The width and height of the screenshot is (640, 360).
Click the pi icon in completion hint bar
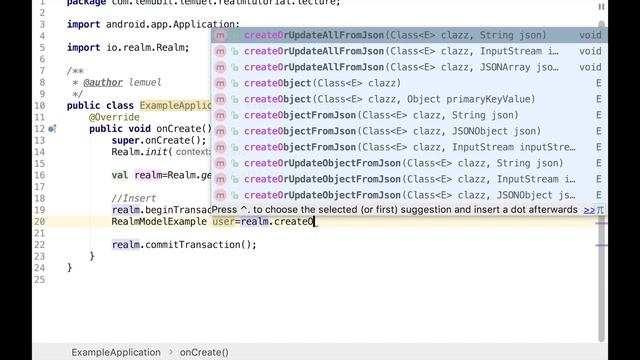coord(600,210)
